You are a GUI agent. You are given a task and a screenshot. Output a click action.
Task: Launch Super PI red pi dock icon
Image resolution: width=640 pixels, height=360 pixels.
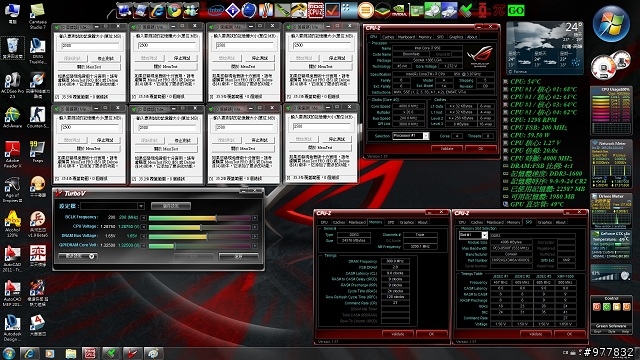(499, 10)
